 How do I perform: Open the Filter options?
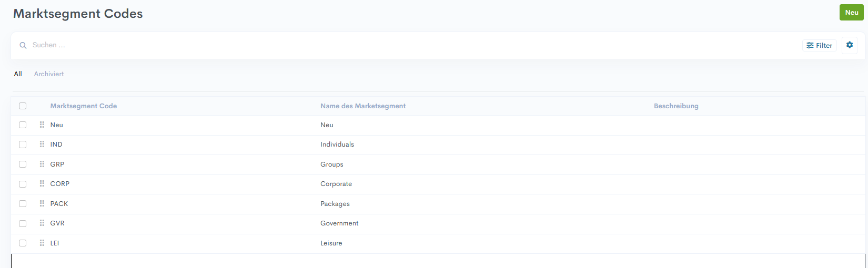pyautogui.click(x=819, y=46)
